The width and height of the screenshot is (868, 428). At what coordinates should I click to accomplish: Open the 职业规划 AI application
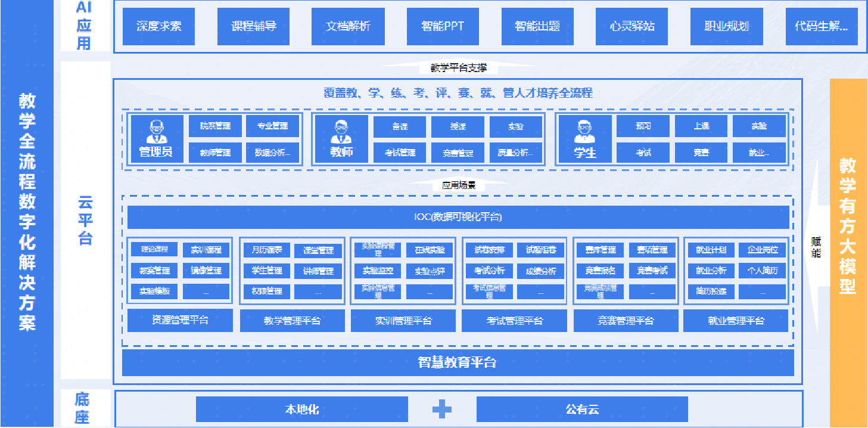tap(726, 26)
